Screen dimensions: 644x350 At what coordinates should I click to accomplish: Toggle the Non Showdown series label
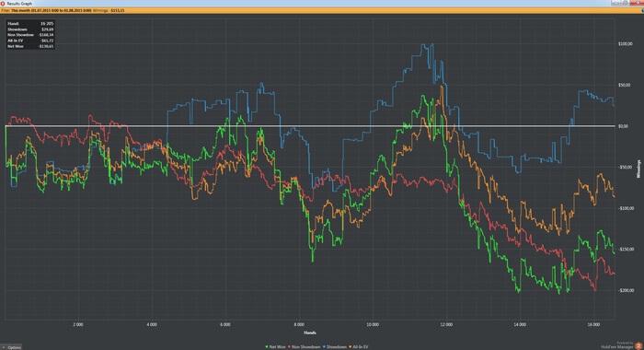coord(306,347)
